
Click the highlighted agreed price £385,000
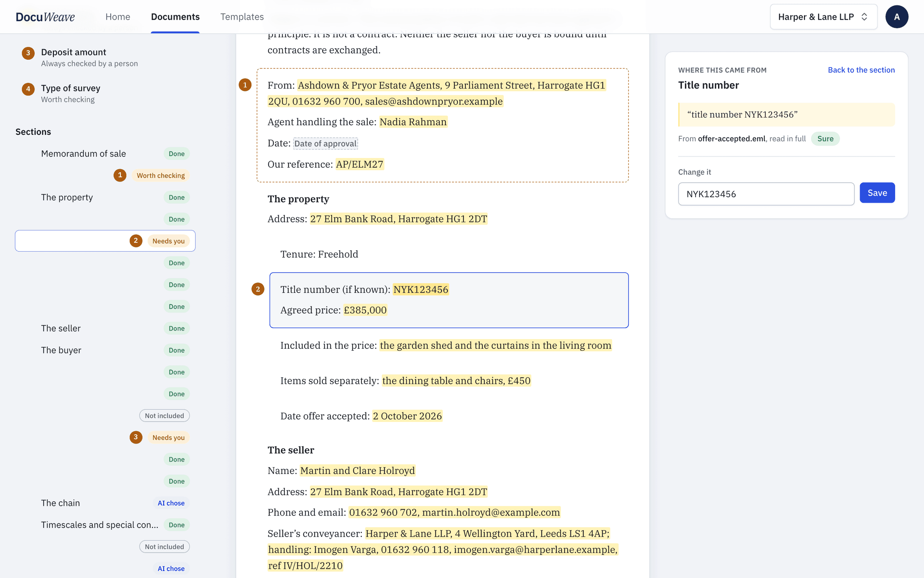365,310
